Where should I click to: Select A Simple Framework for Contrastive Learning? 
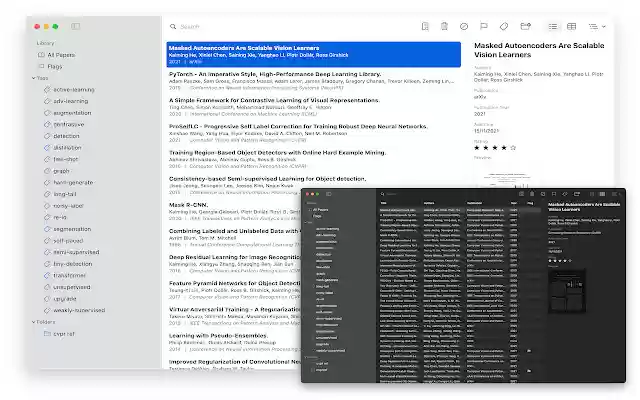click(313, 107)
